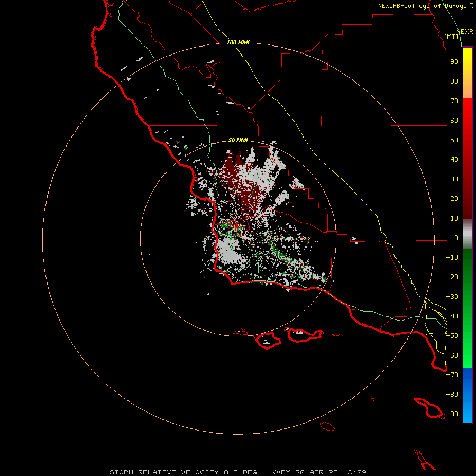Click the -70 value on the color scale
The image size is (476, 476).
pyautogui.click(x=452, y=375)
